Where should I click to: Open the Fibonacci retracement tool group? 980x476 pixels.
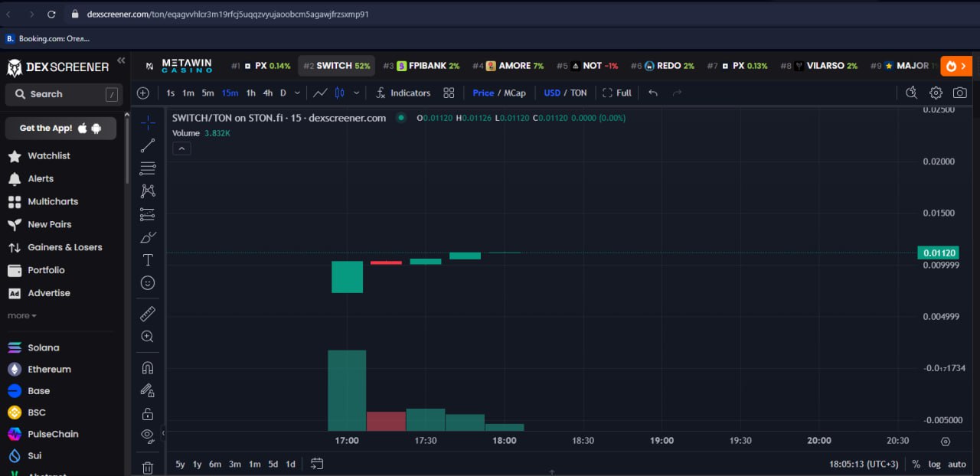click(148, 168)
